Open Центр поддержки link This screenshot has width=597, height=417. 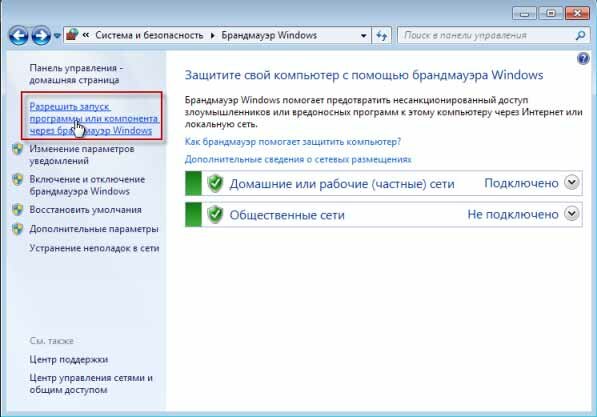click(x=69, y=359)
